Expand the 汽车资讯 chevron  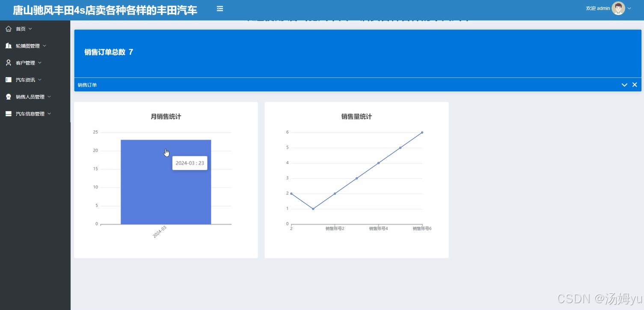tap(40, 80)
